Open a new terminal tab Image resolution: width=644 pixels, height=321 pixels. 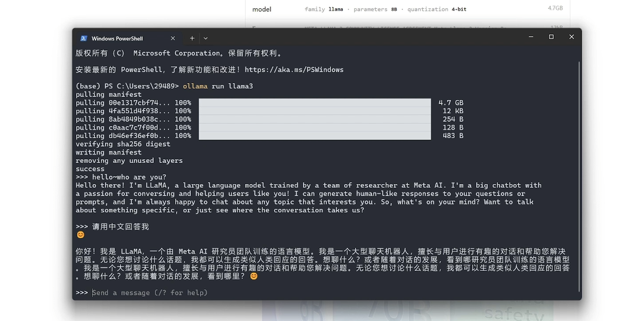(x=192, y=38)
